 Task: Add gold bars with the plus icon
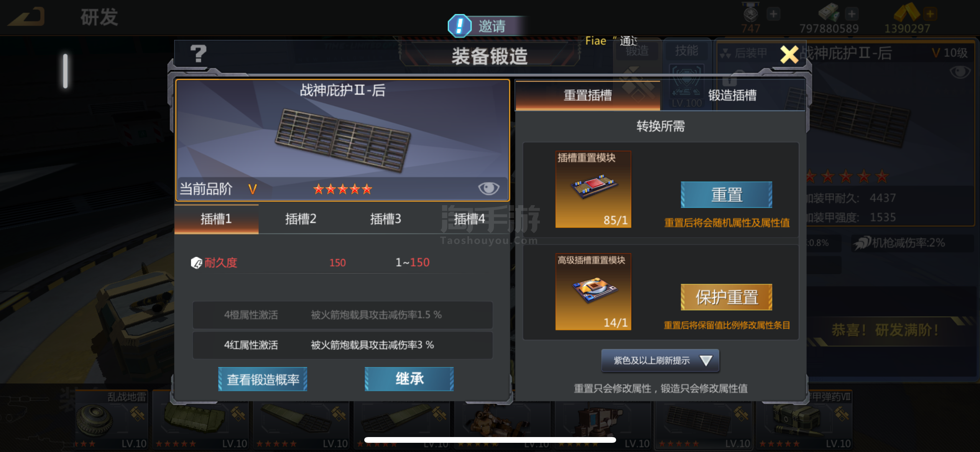point(930,14)
